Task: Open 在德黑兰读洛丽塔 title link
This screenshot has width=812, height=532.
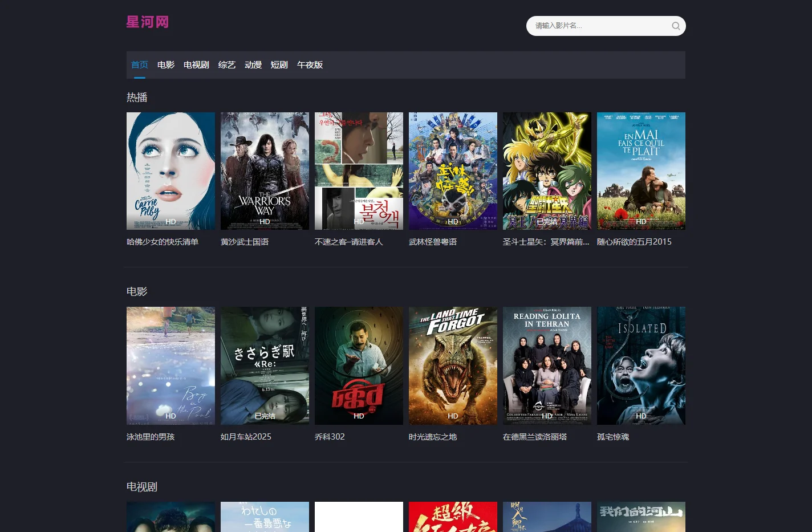Action: point(535,437)
